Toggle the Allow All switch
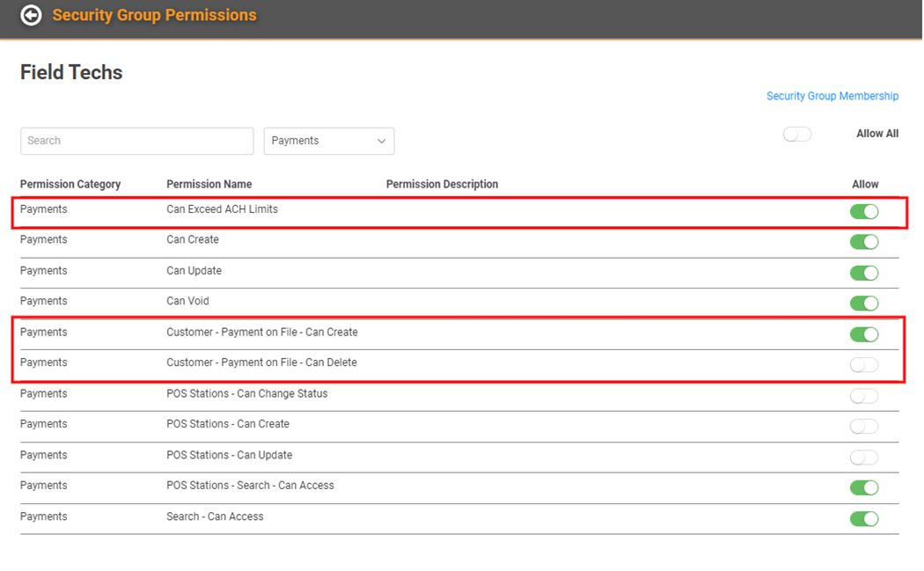This screenshot has height=571, width=924. pos(797,134)
